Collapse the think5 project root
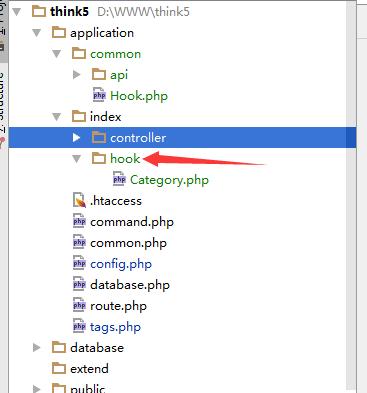Screen dimensions: 367x393 click(17, 12)
